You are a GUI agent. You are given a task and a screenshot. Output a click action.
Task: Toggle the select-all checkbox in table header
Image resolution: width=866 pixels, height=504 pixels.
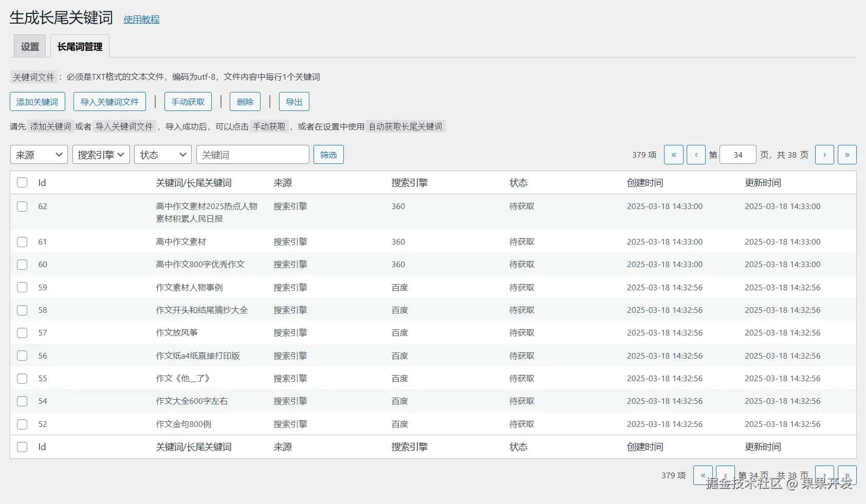tap(22, 182)
